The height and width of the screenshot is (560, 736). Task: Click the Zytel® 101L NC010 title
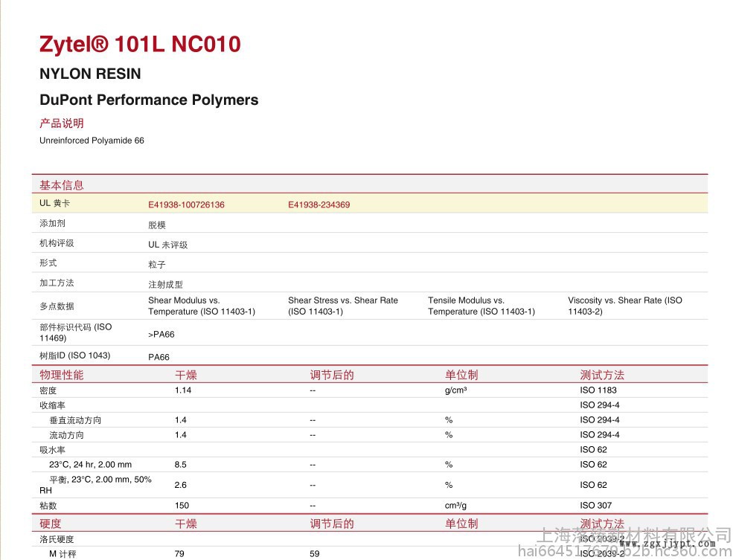pyautogui.click(x=141, y=44)
